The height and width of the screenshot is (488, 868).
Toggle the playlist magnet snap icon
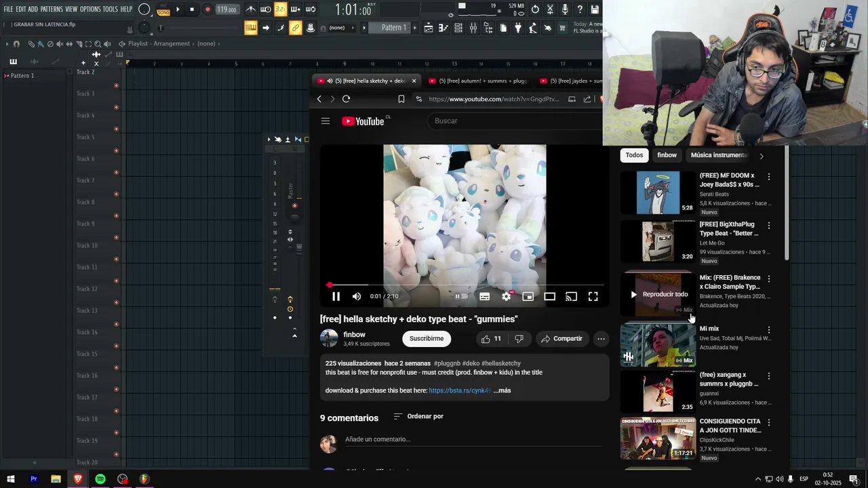(x=17, y=44)
